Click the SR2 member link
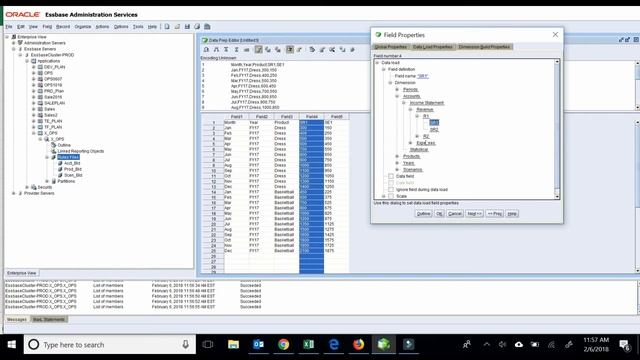Image resolution: width=640 pixels, height=360 pixels. (x=434, y=129)
